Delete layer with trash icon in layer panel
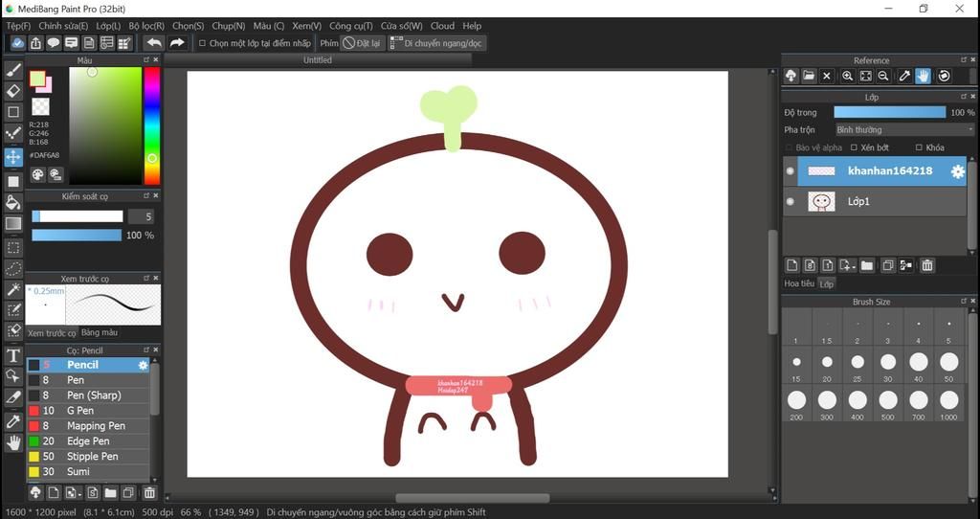The width and height of the screenshot is (980, 519). click(926, 266)
